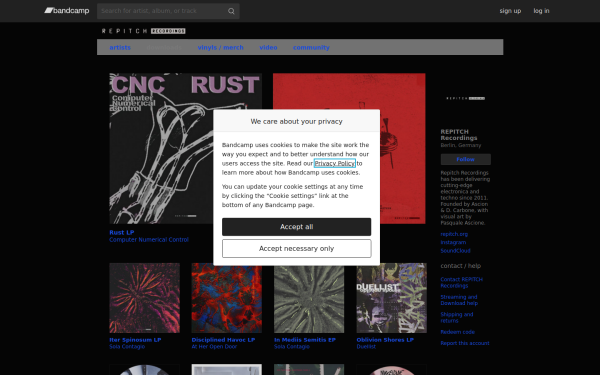Open the artists tab

(x=120, y=47)
